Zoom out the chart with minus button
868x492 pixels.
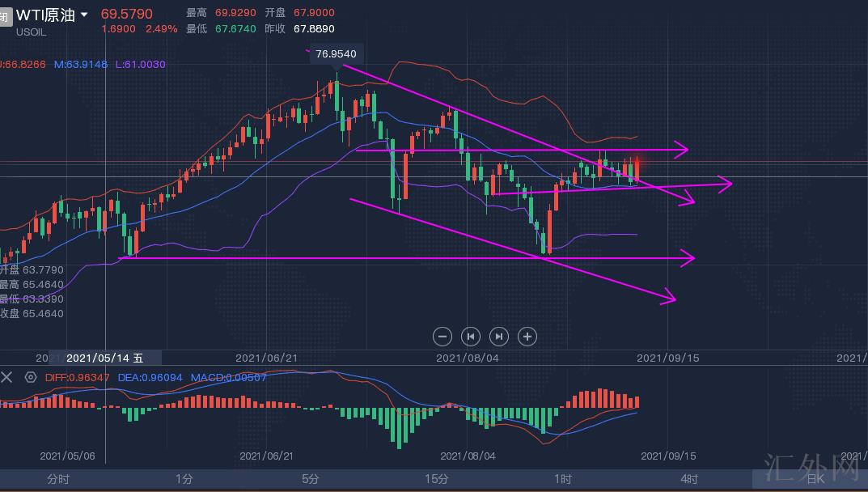point(442,336)
